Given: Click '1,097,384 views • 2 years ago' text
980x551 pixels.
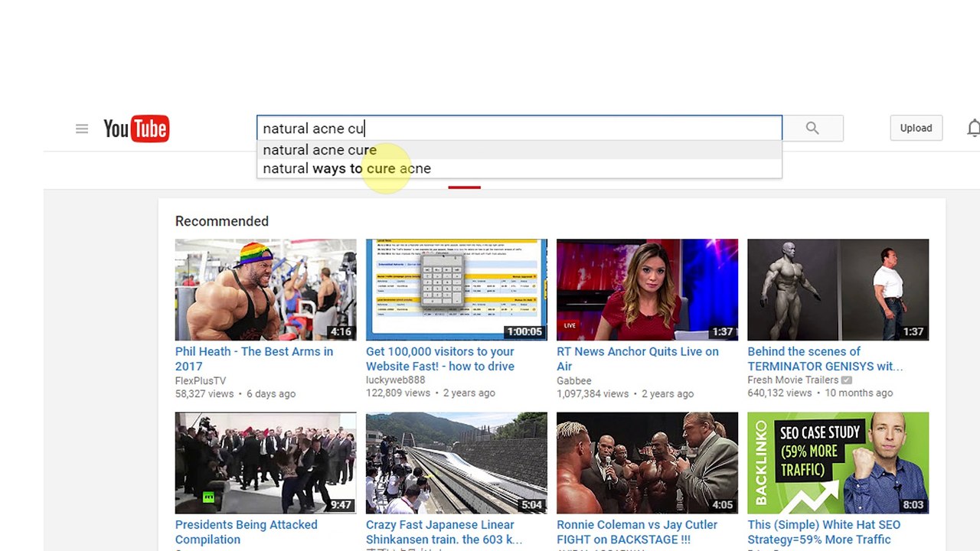Looking at the screenshot, I should [625, 393].
